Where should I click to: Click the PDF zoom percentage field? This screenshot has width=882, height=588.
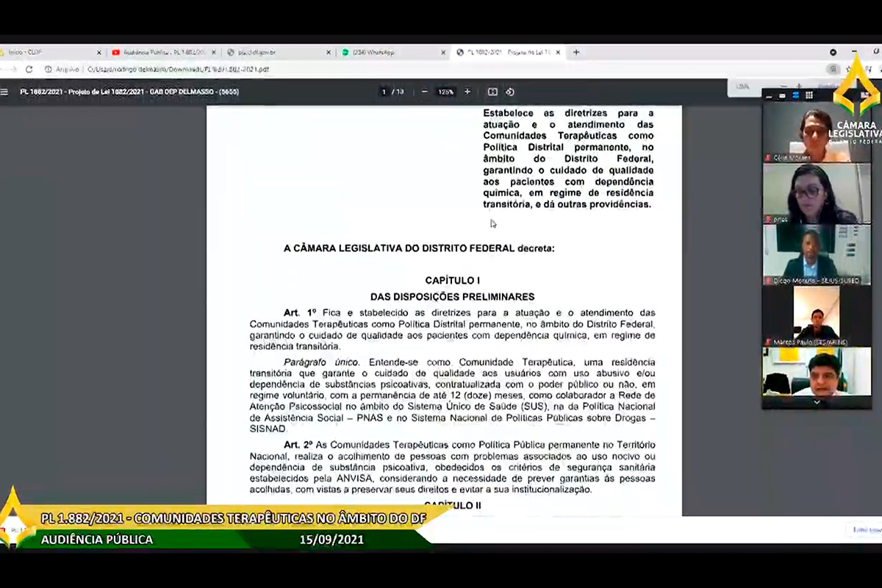point(445,92)
